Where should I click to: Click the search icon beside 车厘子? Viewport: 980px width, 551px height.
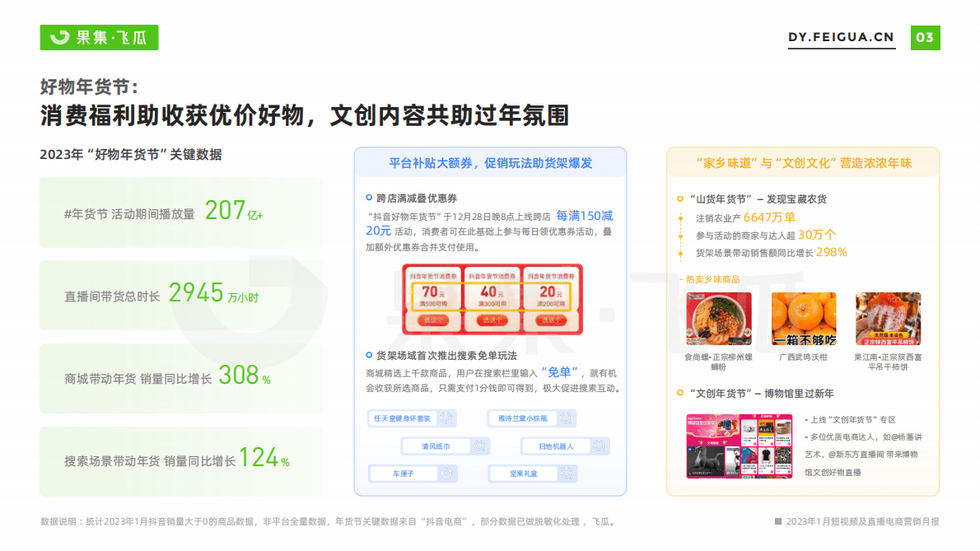coord(446,474)
